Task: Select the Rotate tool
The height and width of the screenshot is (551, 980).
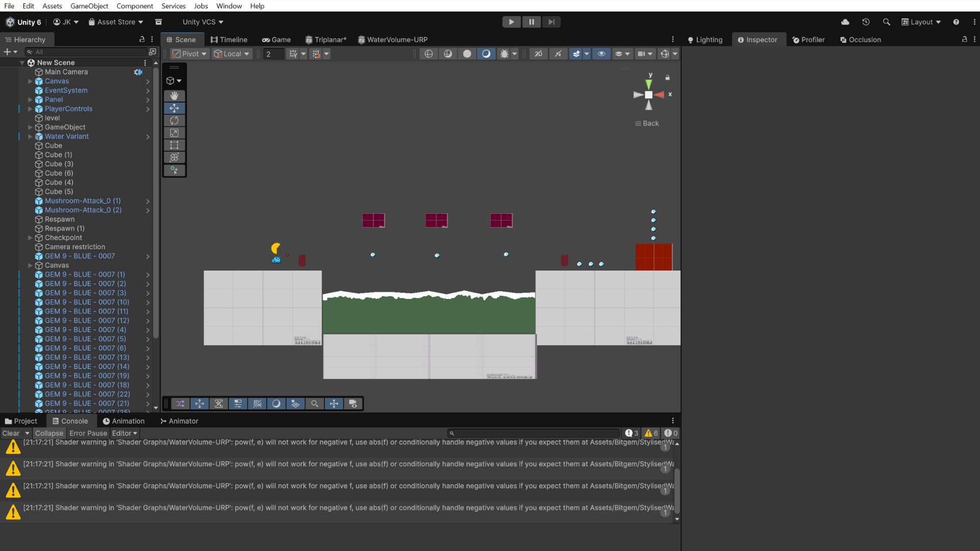Action: click(x=174, y=120)
